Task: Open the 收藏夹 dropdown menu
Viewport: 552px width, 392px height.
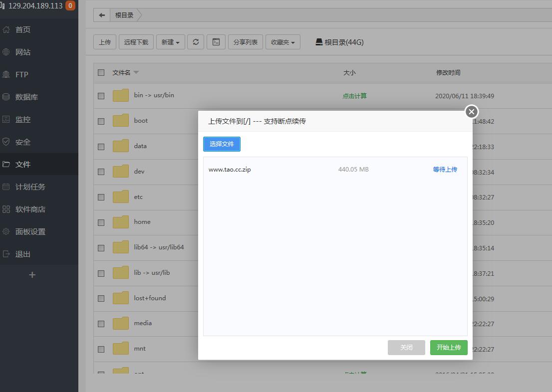Action: [282, 42]
